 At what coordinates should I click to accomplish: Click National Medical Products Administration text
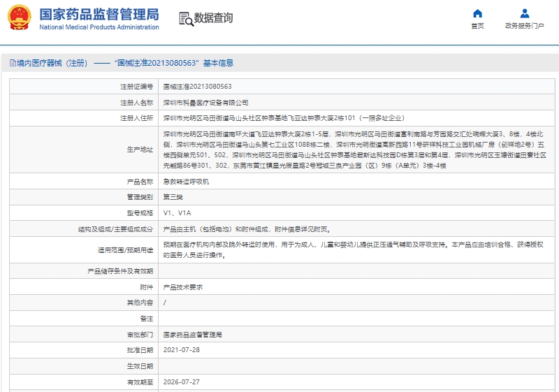99,27
